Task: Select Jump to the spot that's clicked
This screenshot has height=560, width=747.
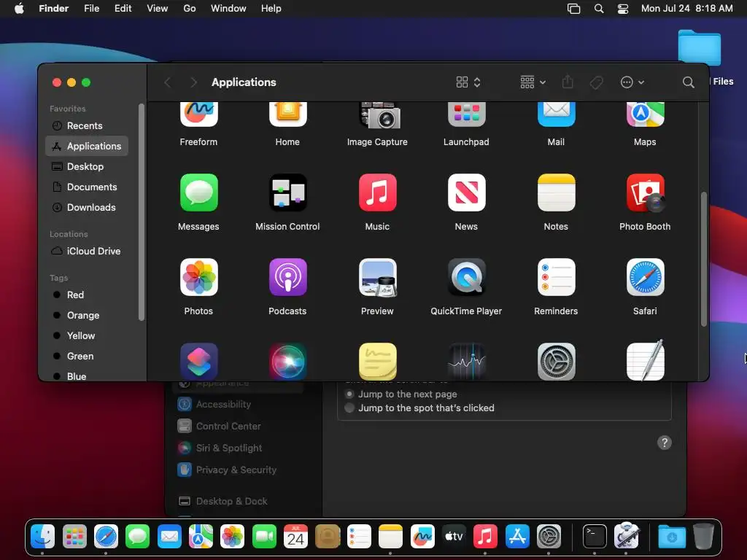Action: coord(349,408)
